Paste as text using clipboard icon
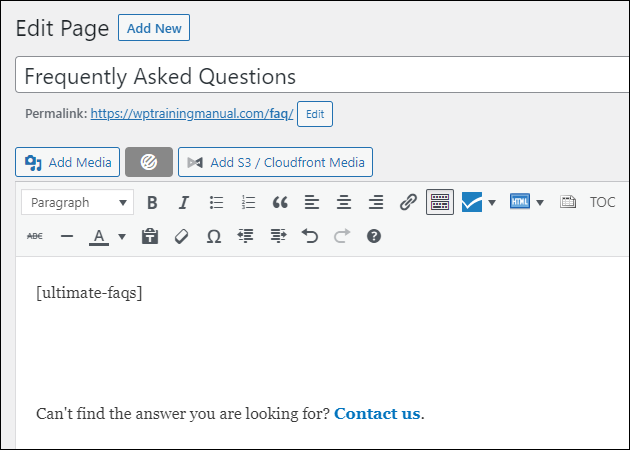 [150, 236]
